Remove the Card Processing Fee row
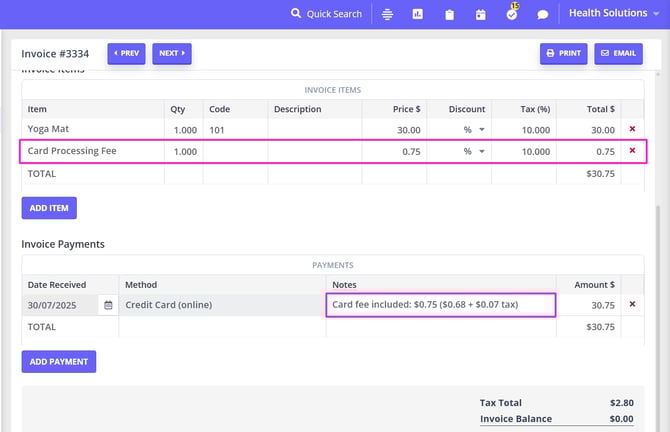670x432 pixels. pos(631,151)
